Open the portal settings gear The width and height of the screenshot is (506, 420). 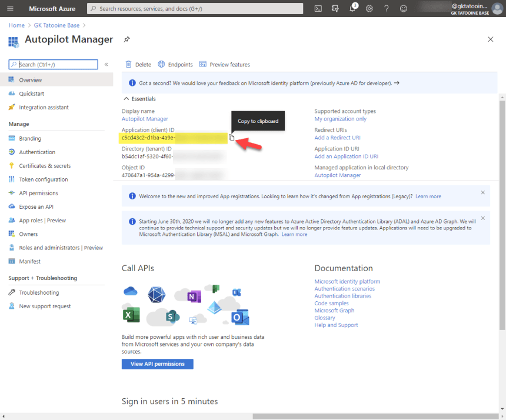(x=369, y=8)
